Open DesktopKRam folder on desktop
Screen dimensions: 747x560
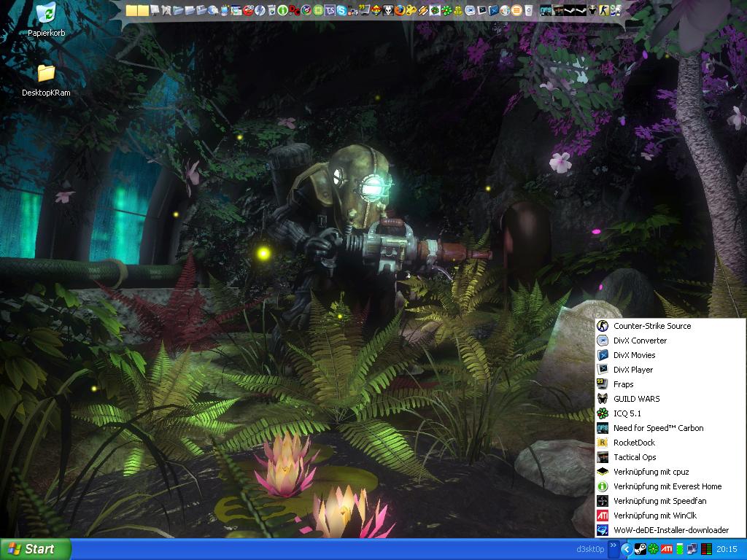46,80
